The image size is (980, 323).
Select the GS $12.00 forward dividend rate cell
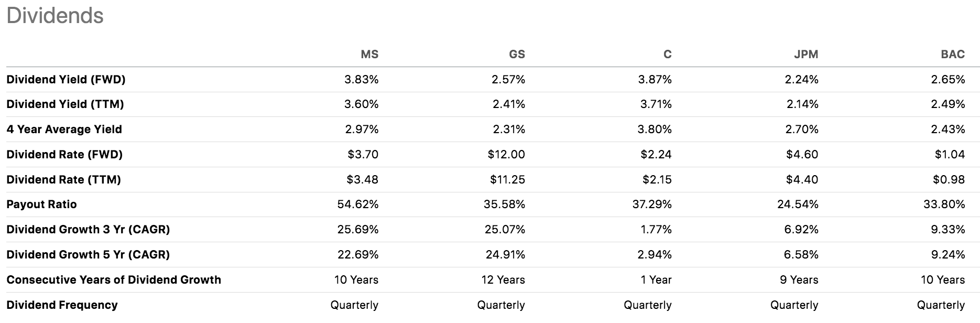tap(506, 155)
